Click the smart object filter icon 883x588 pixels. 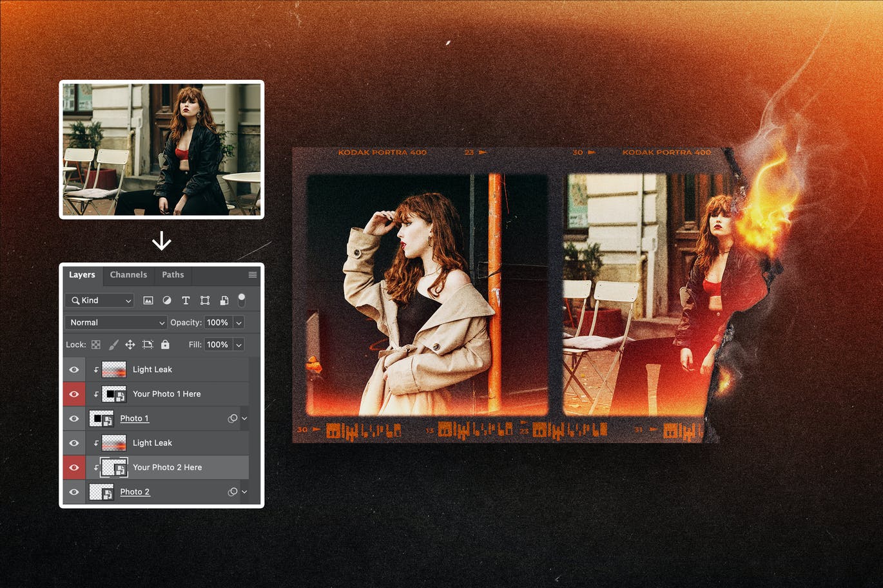pos(224,300)
